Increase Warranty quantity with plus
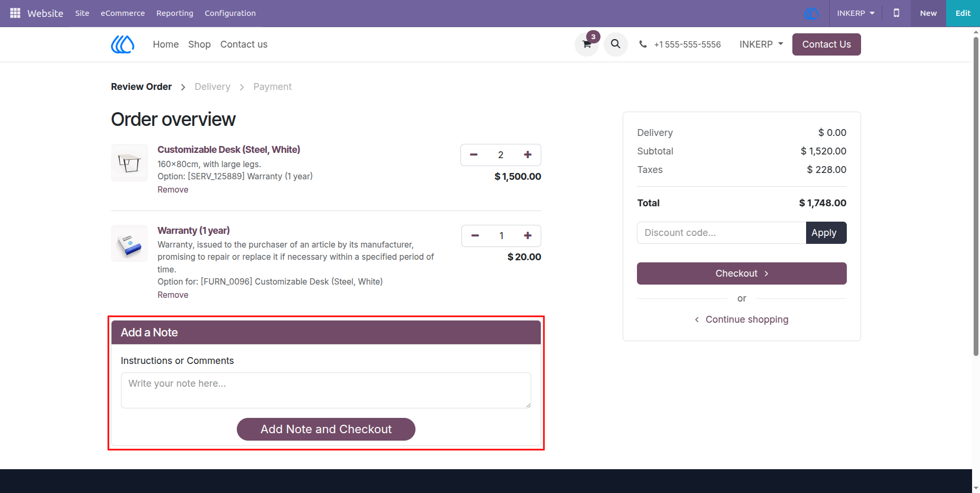980x493 pixels. [528, 236]
